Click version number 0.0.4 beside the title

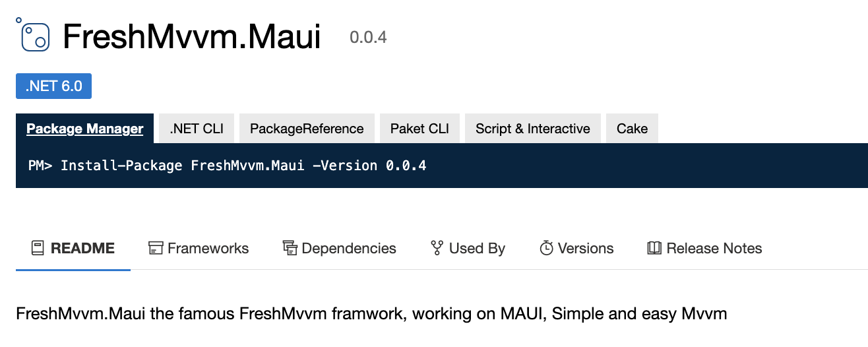[x=368, y=38]
